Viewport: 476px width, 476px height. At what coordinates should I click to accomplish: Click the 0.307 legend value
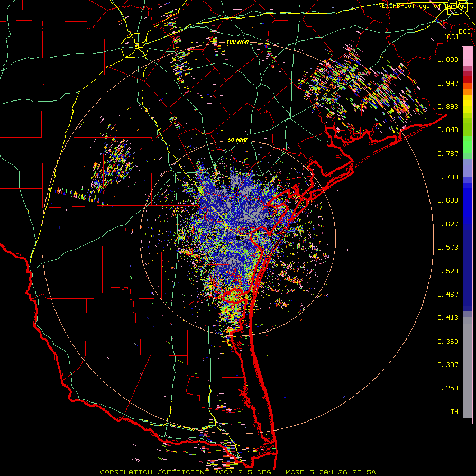coord(448,365)
